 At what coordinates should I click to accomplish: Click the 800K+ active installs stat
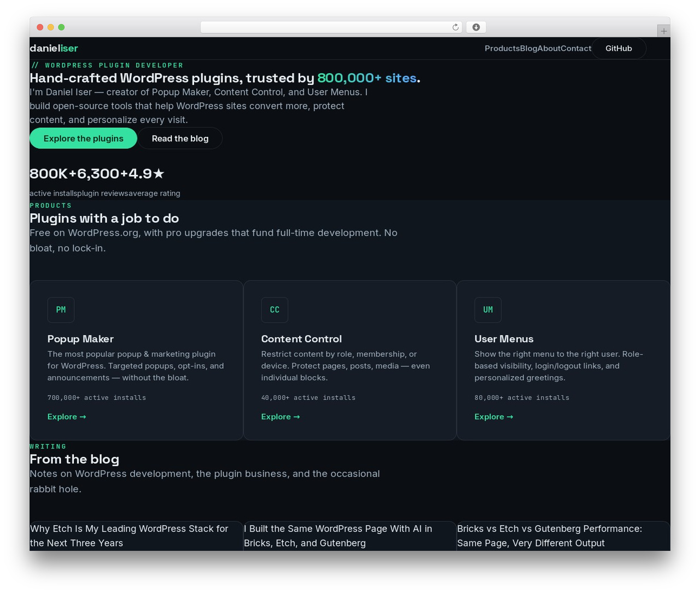pyautogui.click(x=53, y=182)
